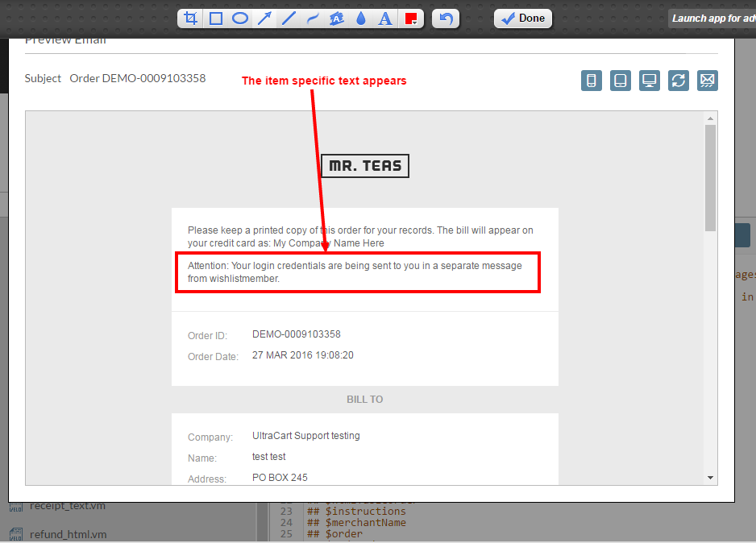Click the preview vertical scrollbar thumb

(710, 178)
